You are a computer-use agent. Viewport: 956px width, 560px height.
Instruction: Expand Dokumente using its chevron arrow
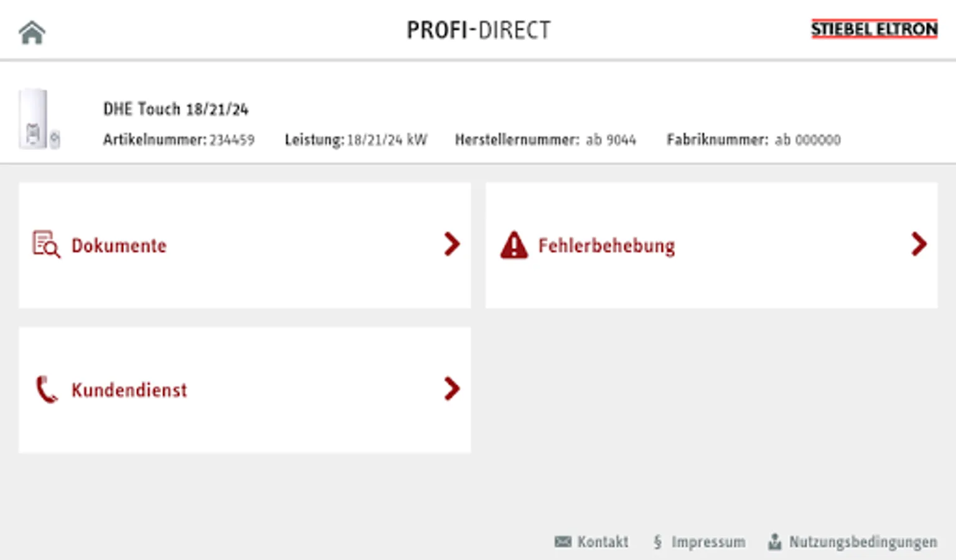pyautogui.click(x=452, y=244)
